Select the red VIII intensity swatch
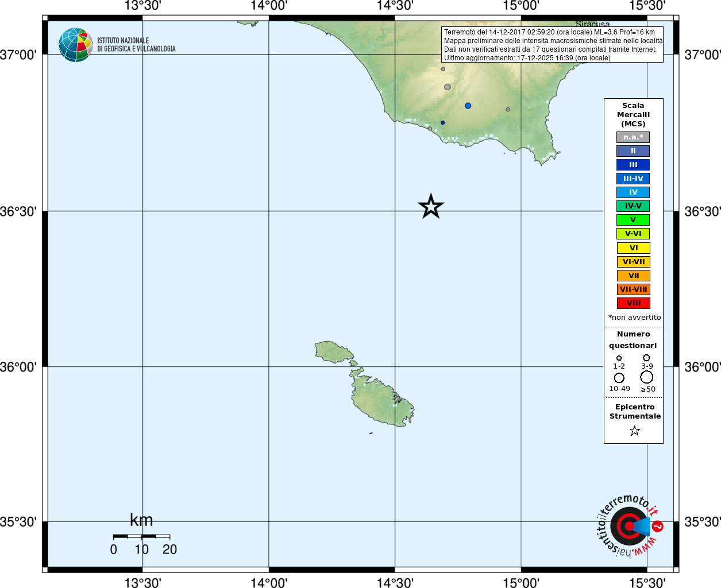Screen dimensions: 721x588 click(633, 303)
